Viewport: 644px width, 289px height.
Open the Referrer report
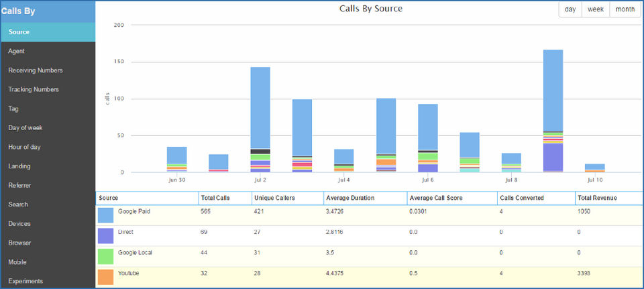click(48, 186)
